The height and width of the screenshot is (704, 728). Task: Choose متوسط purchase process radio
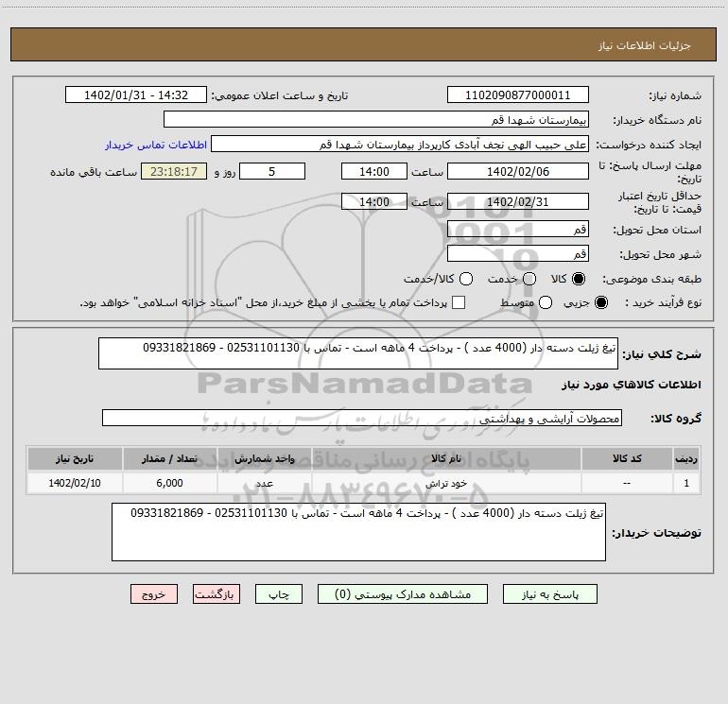point(546,302)
